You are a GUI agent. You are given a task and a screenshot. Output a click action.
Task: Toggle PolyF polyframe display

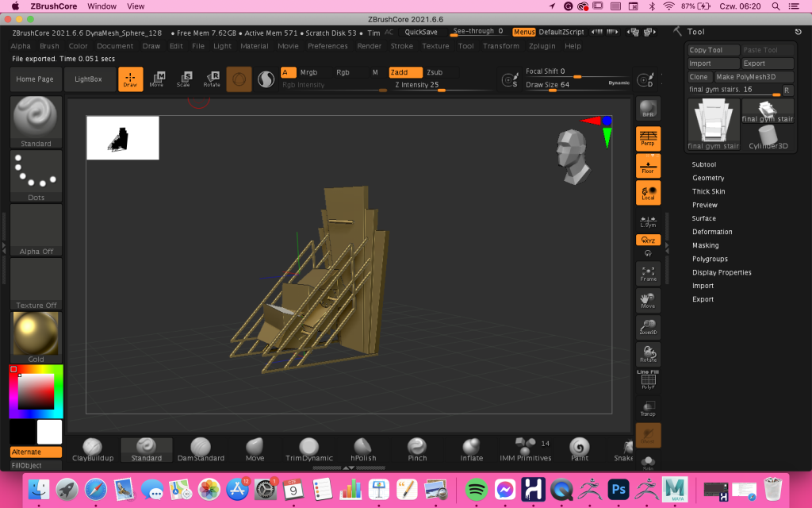(648, 381)
